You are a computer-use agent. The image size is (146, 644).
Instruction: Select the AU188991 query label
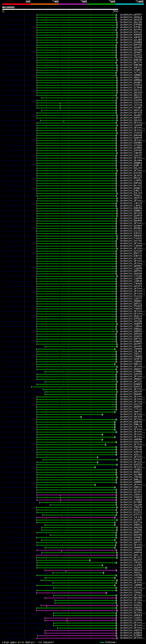(x=8, y=7)
